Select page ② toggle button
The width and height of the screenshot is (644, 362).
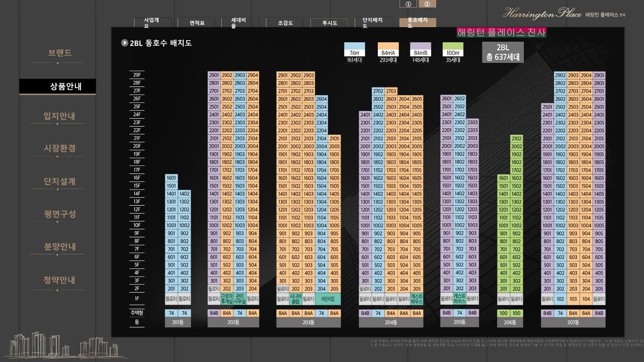[x=427, y=4]
